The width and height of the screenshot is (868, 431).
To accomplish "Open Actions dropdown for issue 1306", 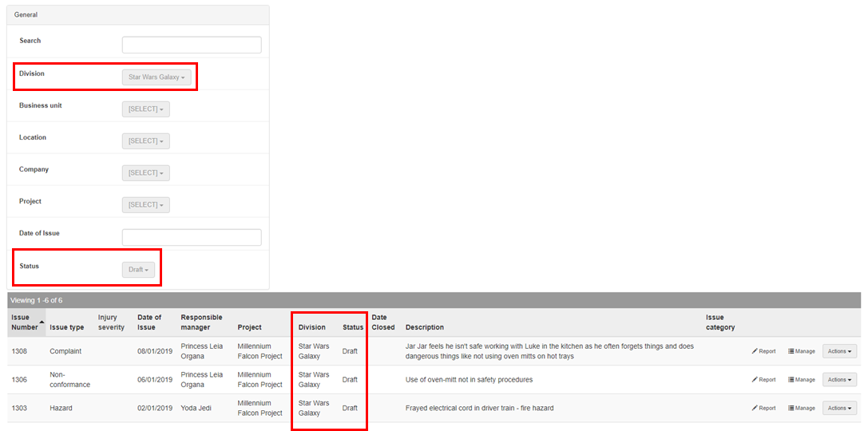I will point(839,380).
